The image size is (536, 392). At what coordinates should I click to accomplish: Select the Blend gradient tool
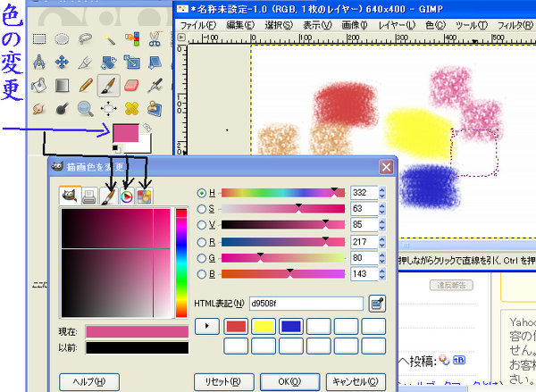62,86
